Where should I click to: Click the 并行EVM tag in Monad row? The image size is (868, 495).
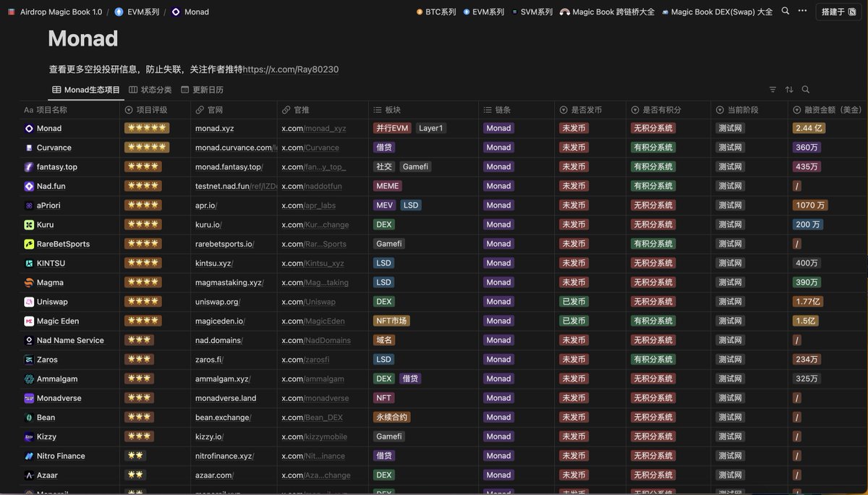click(x=393, y=128)
